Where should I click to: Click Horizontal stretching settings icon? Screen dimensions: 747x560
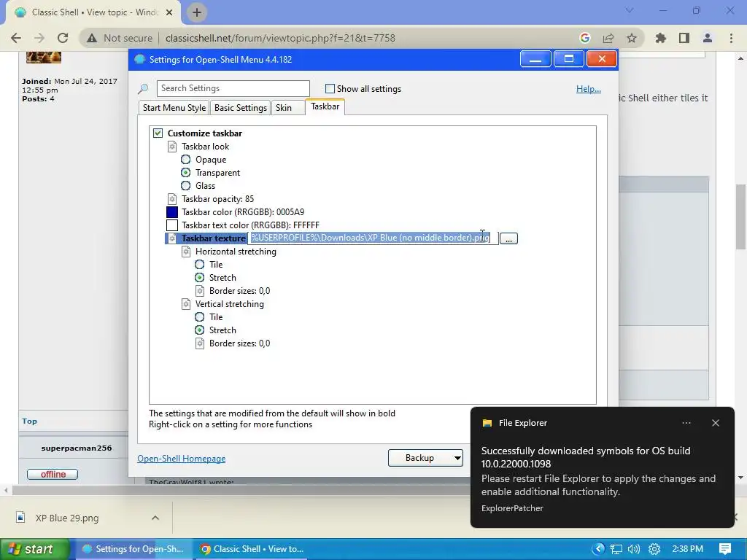tap(186, 252)
